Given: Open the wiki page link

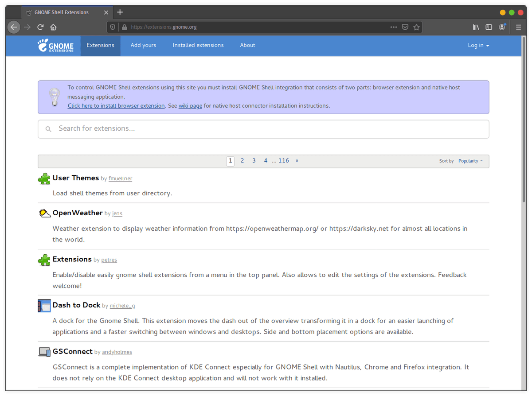Looking at the screenshot, I should (190, 106).
